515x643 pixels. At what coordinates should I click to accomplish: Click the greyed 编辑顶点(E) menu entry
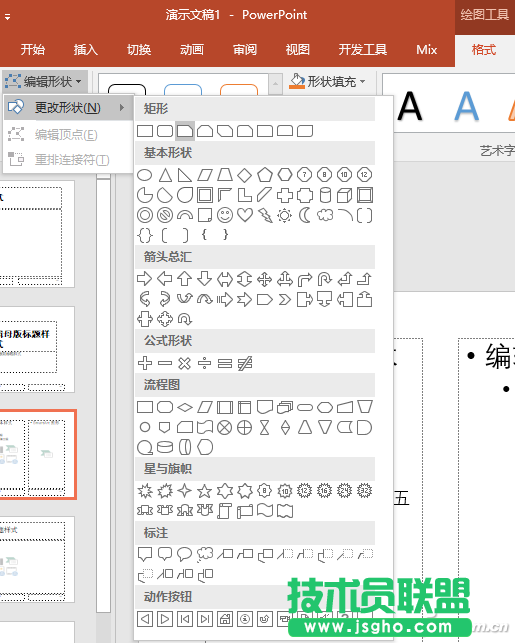coord(68,134)
